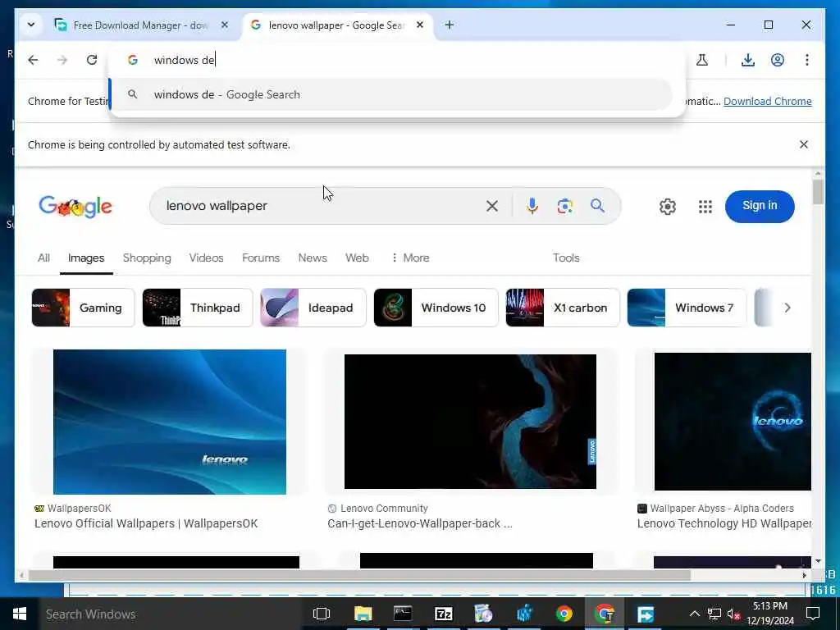Open the Web results tab
This screenshot has width=840, height=630.
coord(357,258)
